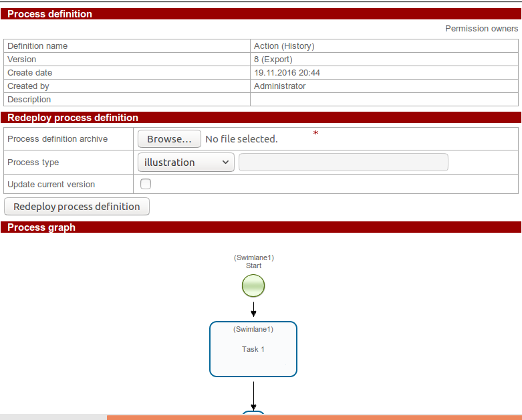
Task: Click the red required-field asterisk
Action: coord(315,134)
